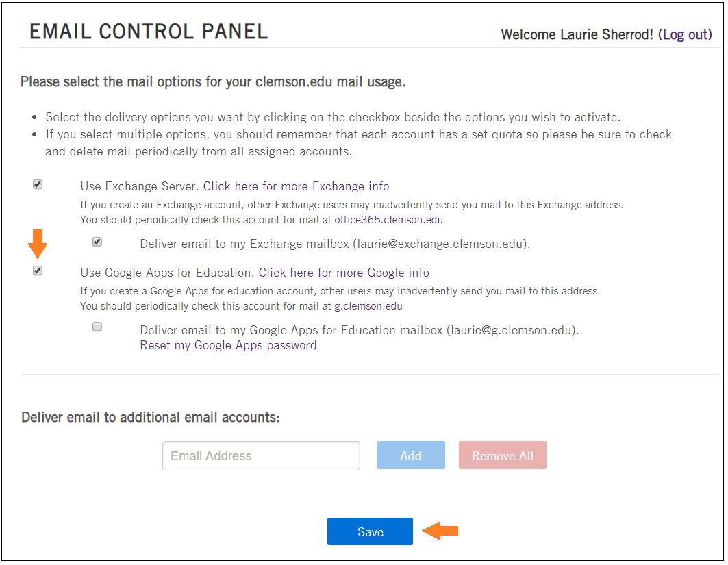Uncheck Deliver email to Exchange mailbox
Viewport: 728px width, 565px height.
tap(97, 242)
